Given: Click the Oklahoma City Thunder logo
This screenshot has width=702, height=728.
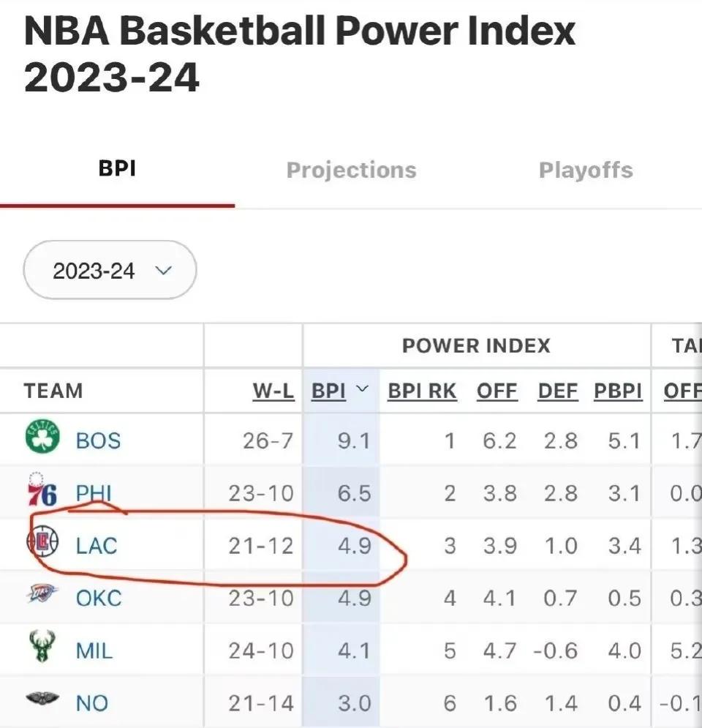Looking at the screenshot, I should click(42, 593).
